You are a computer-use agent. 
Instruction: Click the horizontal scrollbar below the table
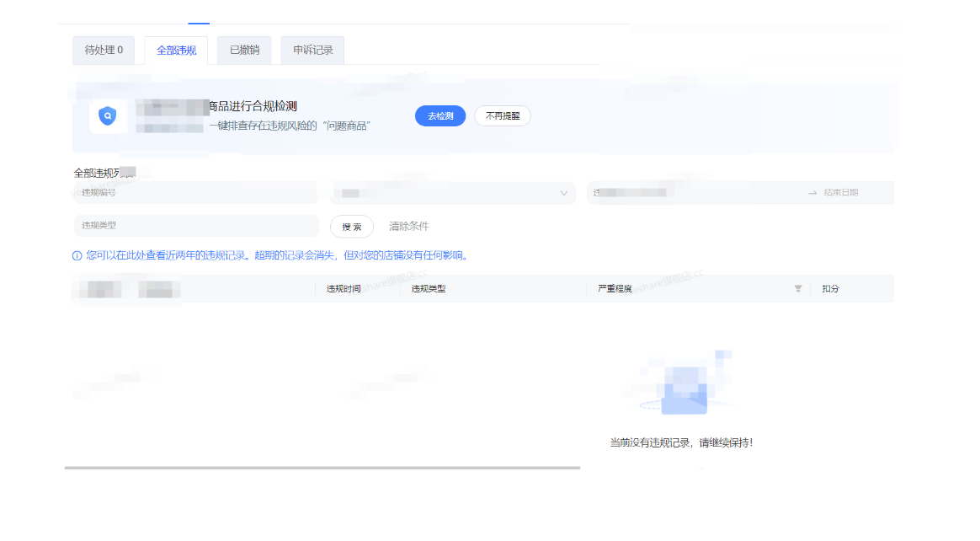click(x=322, y=468)
